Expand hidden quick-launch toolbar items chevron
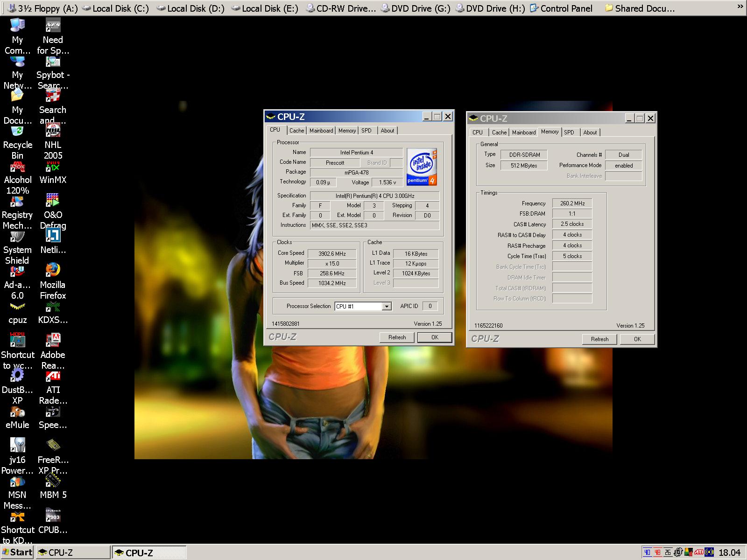 [x=740, y=7]
